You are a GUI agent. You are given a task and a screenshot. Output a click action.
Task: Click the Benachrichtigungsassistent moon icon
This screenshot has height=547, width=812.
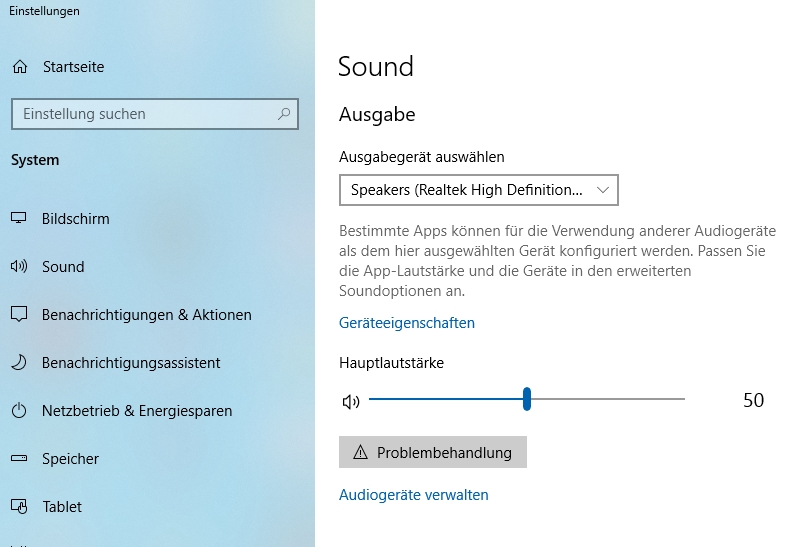19,363
